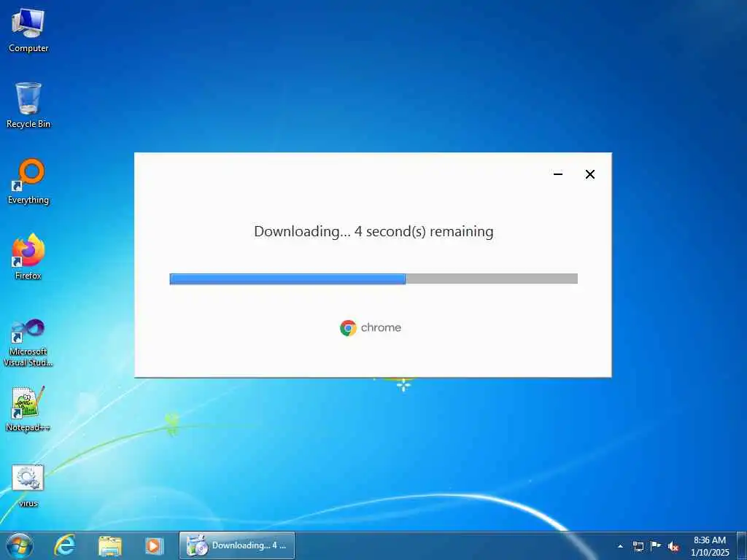
Task: Select the Firefox desktop shortcut
Action: click(x=28, y=257)
